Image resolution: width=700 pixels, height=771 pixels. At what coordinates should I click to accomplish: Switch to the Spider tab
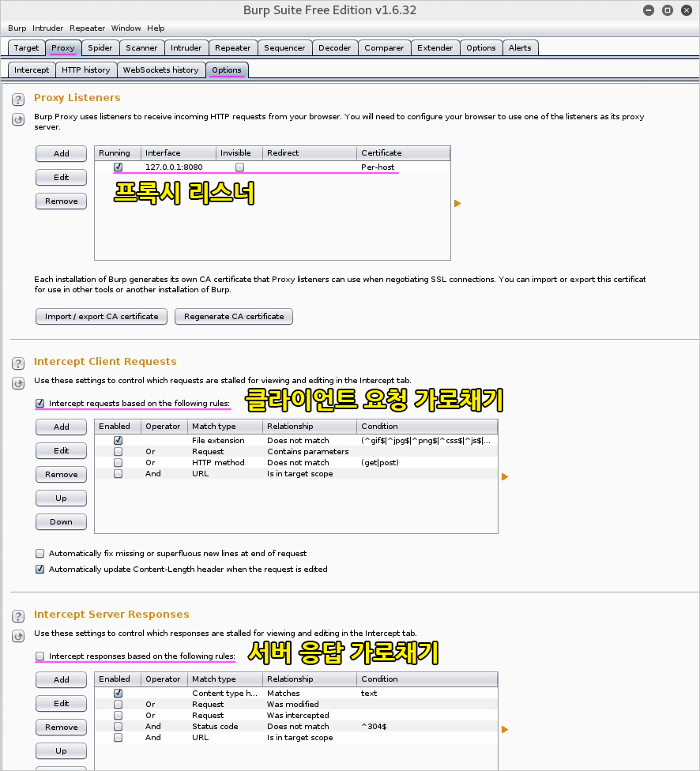pos(100,47)
